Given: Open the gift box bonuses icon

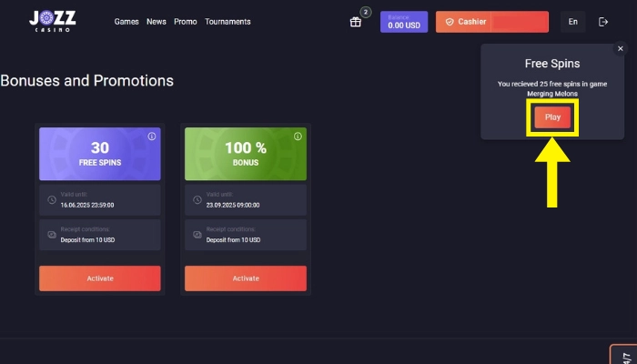Looking at the screenshot, I should coord(356,22).
